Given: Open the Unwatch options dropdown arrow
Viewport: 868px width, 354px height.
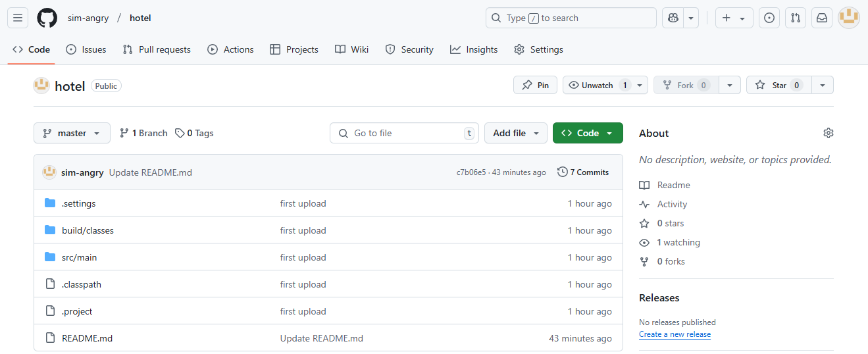Looking at the screenshot, I should click(640, 85).
